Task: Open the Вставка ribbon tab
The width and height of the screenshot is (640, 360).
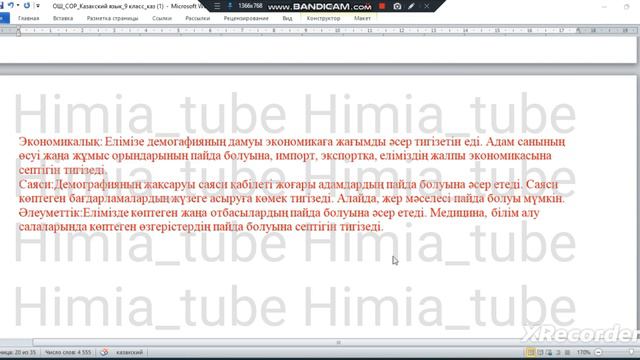Action: coord(63,18)
